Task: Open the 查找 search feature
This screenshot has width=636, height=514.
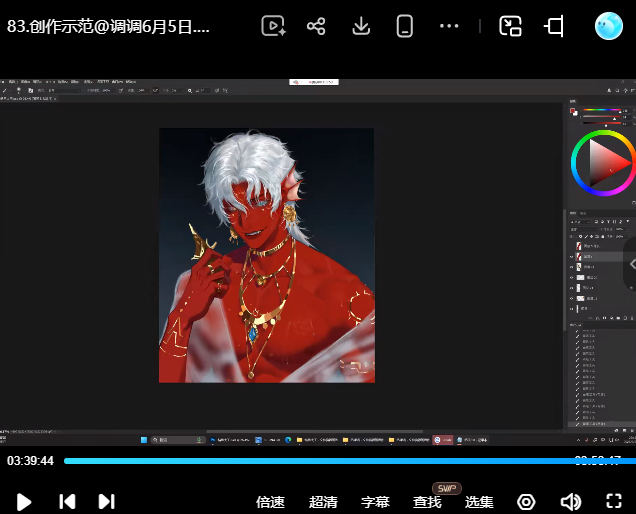Action: click(427, 502)
